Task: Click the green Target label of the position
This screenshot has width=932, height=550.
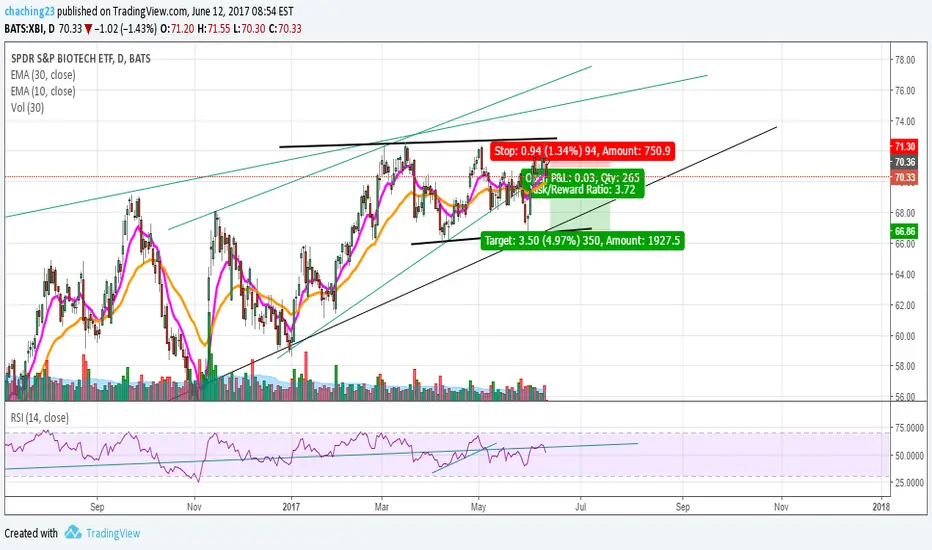Action: 582,241
